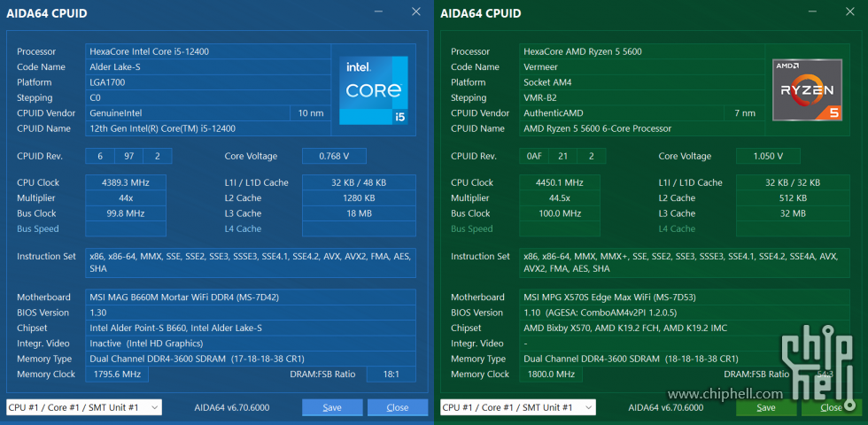
Task: Select the HexaCore AMD Ryzen 5 5600 field
Action: 642,51
